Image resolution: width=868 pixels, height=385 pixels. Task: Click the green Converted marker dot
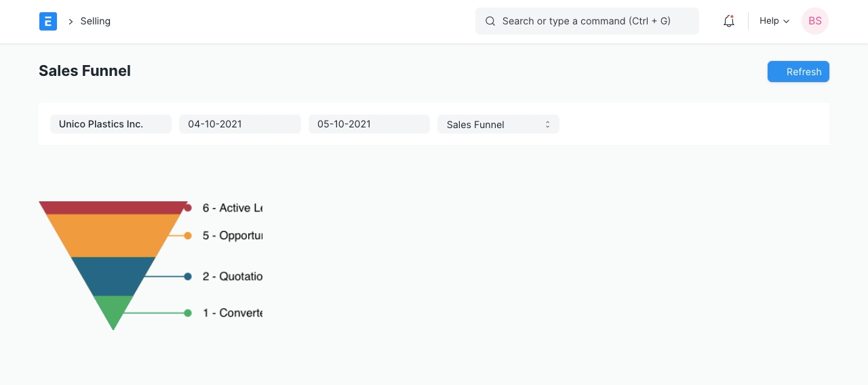pos(188,313)
